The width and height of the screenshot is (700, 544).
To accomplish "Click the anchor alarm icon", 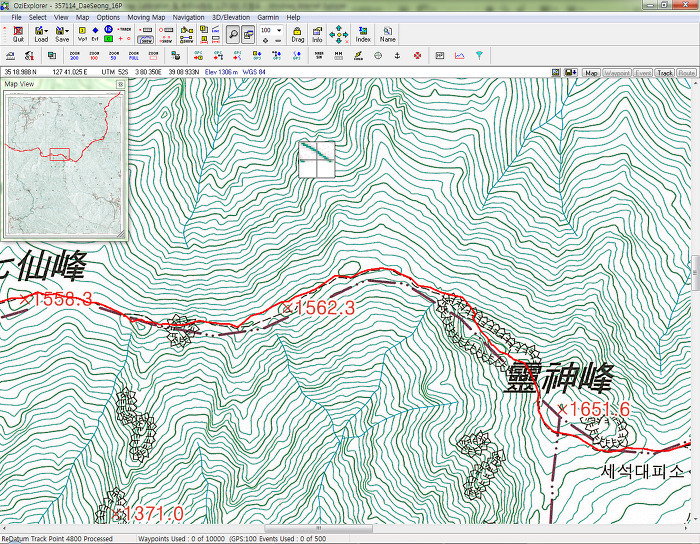I will pos(397,56).
